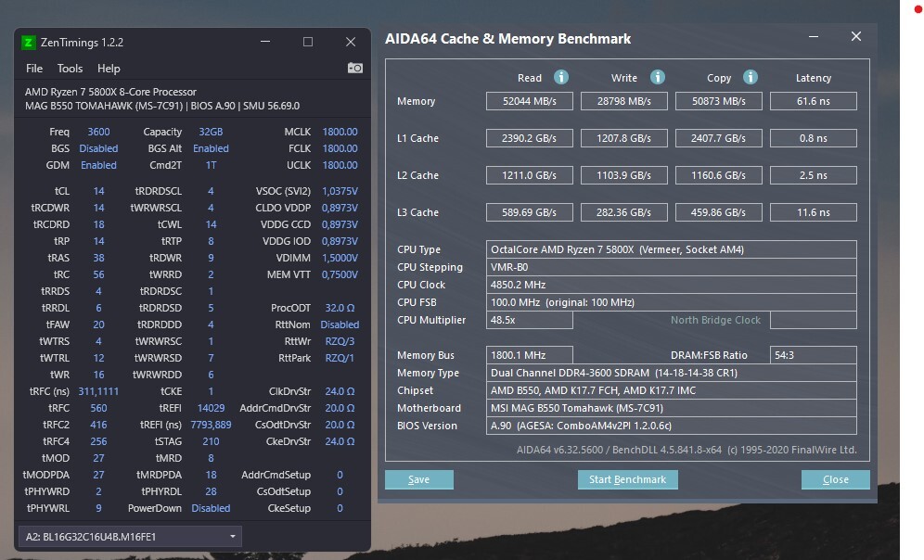Click the L1 Cache copy value 2407.7 GB/s
The width and height of the screenshot is (924, 560).
(x=719, y=138)
